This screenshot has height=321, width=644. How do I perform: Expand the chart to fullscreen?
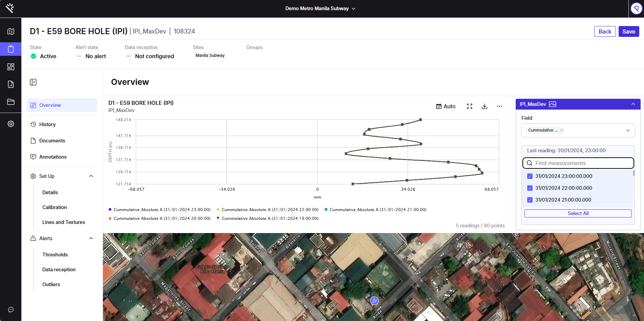pyautogui.click(x=470, y=106)
